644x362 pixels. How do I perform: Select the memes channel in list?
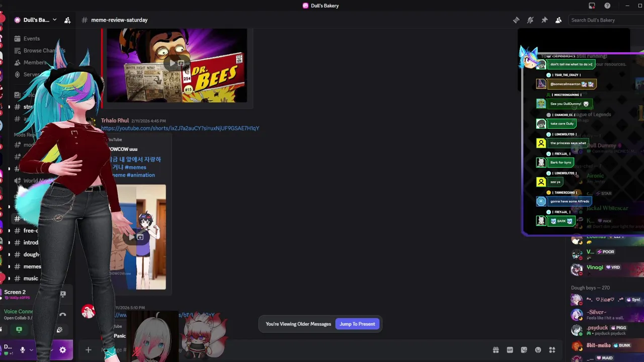(x=32, y=266)
